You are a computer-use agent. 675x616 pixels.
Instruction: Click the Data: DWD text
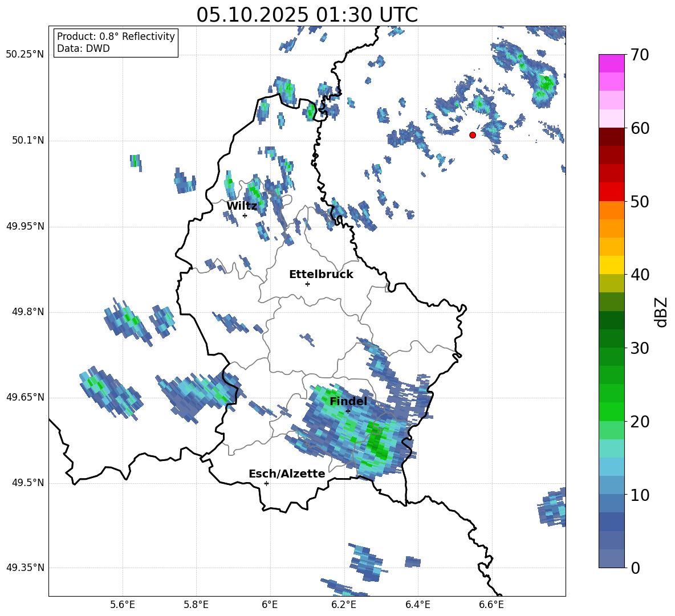(83, 48)
